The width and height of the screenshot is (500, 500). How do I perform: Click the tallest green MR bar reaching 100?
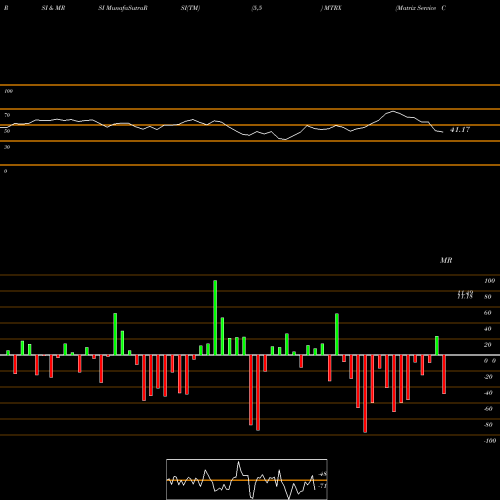[x=215, y=318]
